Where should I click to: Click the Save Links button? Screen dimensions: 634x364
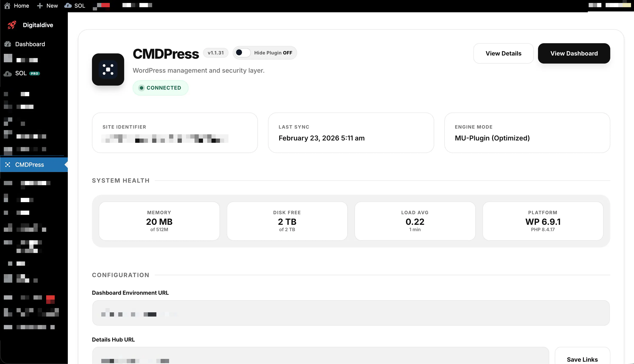[x=582, y=359]
